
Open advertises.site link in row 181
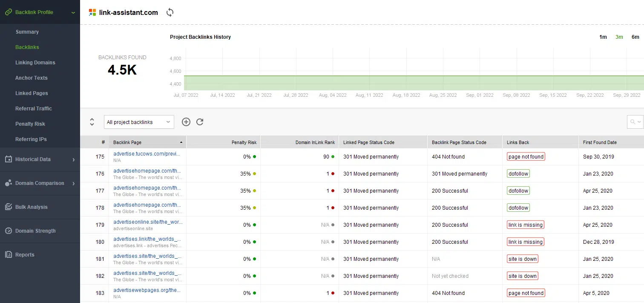[147, 256]
